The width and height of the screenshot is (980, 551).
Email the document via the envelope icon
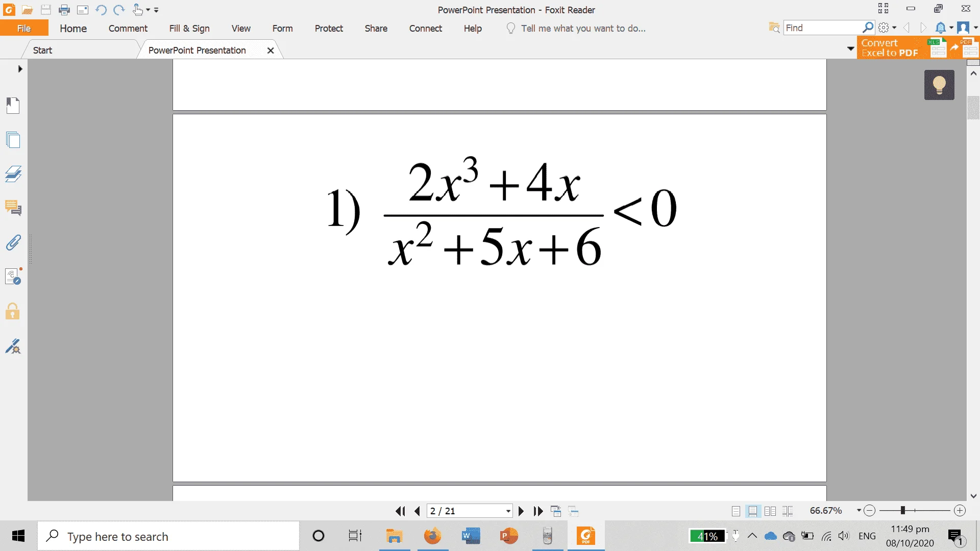click(x=83, y=10)
